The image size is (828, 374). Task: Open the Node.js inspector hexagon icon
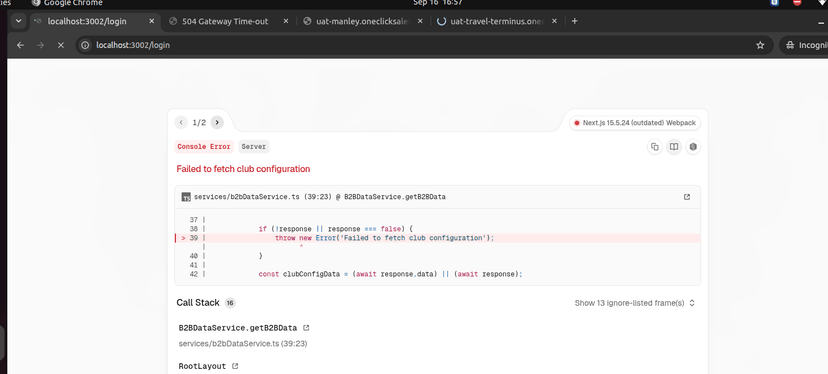pyautogui.click(x=693, y=147)
